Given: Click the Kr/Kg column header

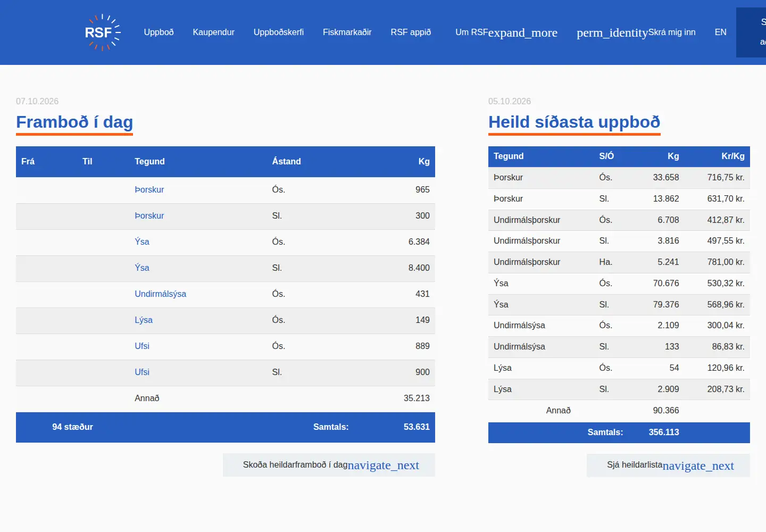Looking at the screenshot, I should (x=733, y=156).
